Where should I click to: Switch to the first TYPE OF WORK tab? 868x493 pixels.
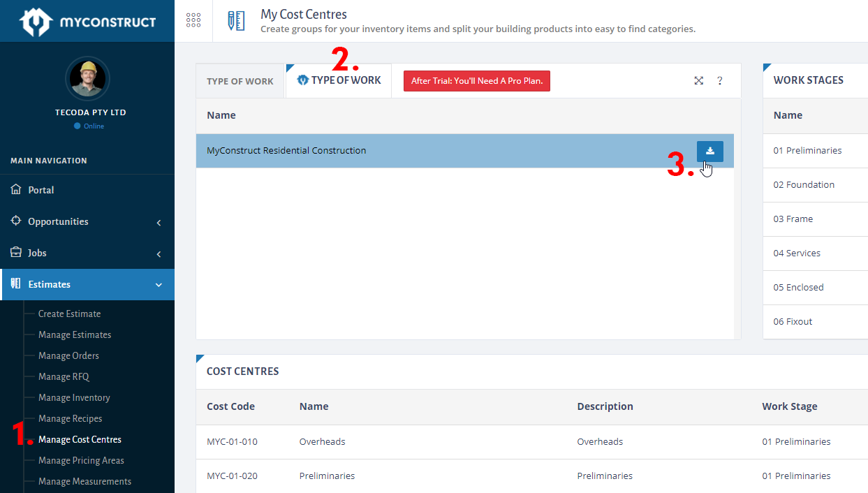pos(240,81)
